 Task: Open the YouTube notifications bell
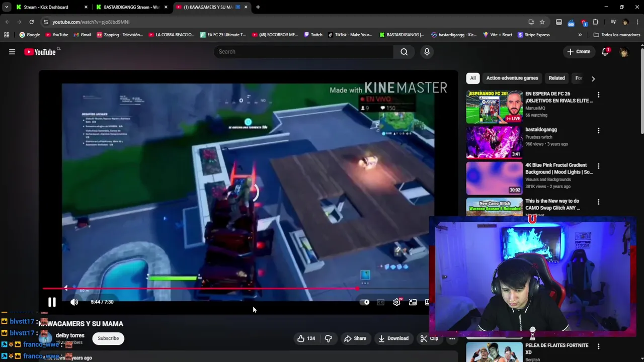point(605,52)
